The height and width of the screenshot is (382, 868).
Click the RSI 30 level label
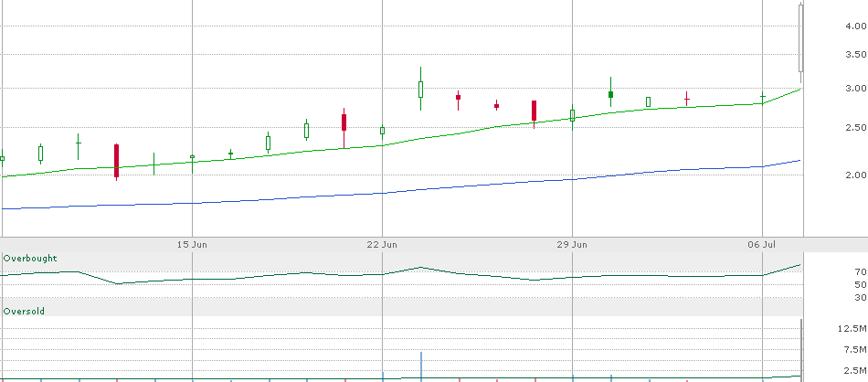[861, 298]
